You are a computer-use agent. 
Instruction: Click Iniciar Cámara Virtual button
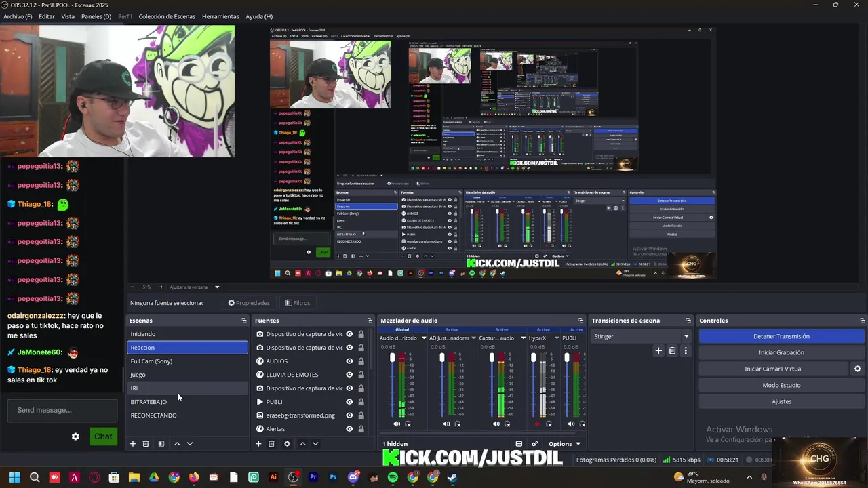pyautogui.click(x=774, y=369)
